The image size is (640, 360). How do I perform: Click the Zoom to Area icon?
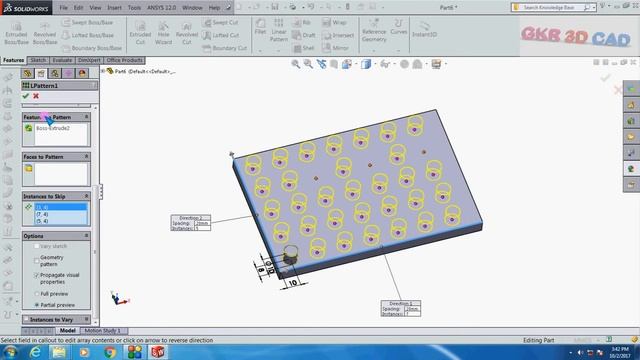(x=308, y=64)
